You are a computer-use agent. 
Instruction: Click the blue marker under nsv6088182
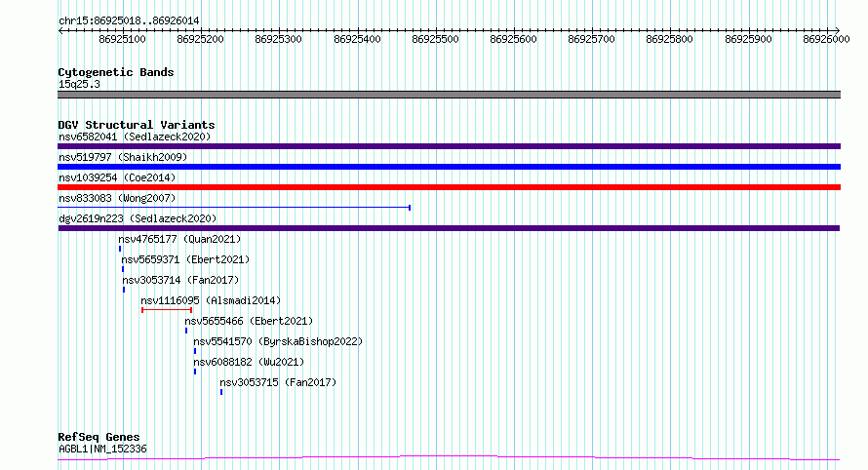coord(195,372)
